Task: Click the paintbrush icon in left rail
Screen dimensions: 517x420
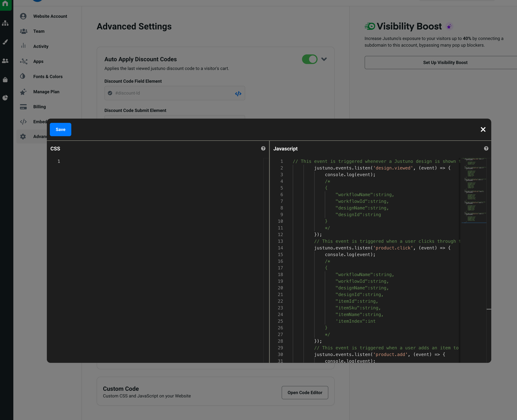Action: 5,42
